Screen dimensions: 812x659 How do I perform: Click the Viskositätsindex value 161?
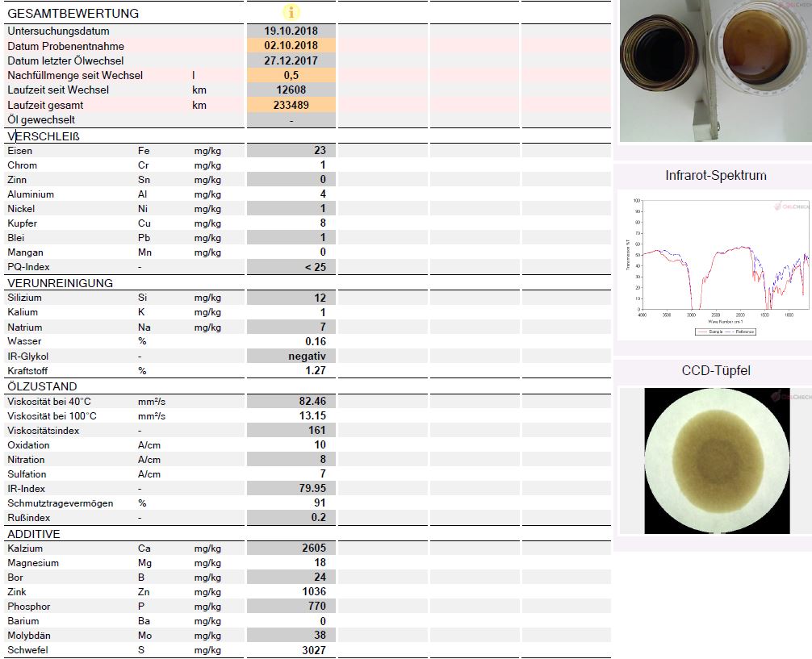click(x=291, y=430)
